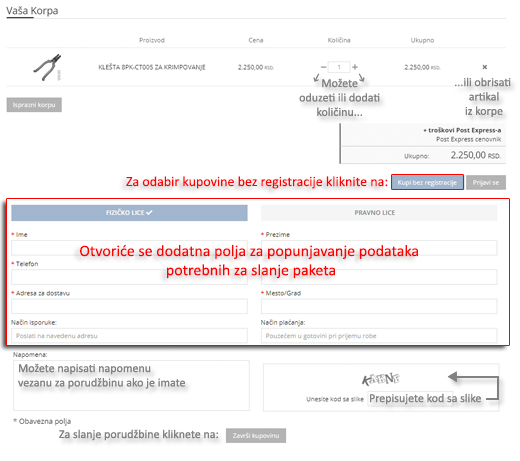The height and width of the screenshot is (461, 520).
Task: Increase quantity with the plus icon
Action: click(355, 67)
